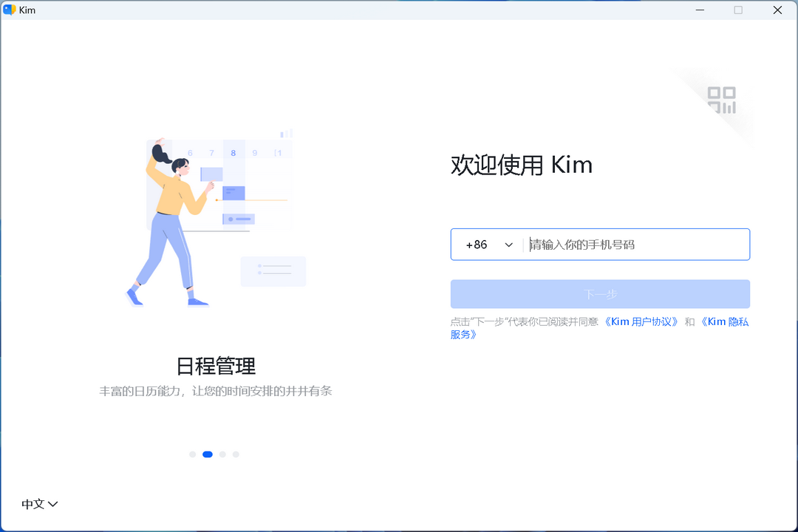The height and width of the screenshot is (532, 798).
Task: Click the carousel description text
Action: [214, 391]
